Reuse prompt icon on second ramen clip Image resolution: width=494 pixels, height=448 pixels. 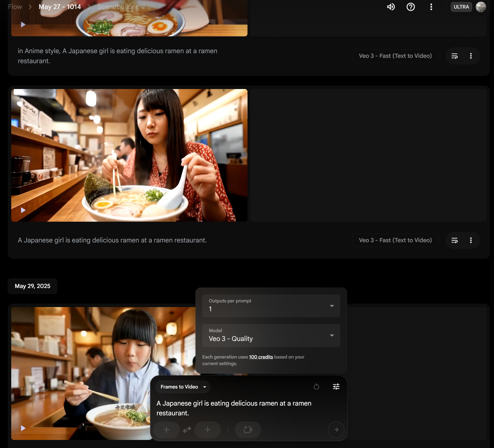click(454, 240)
